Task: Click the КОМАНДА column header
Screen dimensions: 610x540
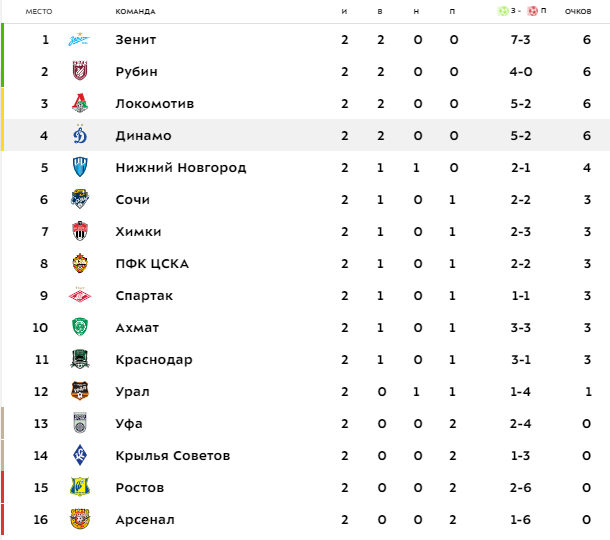Action: tap(135, 11)
